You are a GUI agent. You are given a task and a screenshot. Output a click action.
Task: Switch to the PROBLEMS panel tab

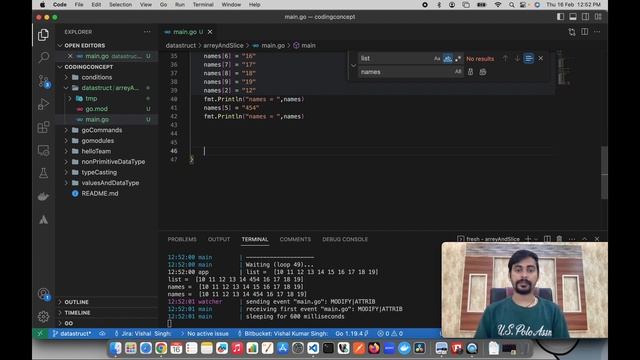(x=182, y=239)
